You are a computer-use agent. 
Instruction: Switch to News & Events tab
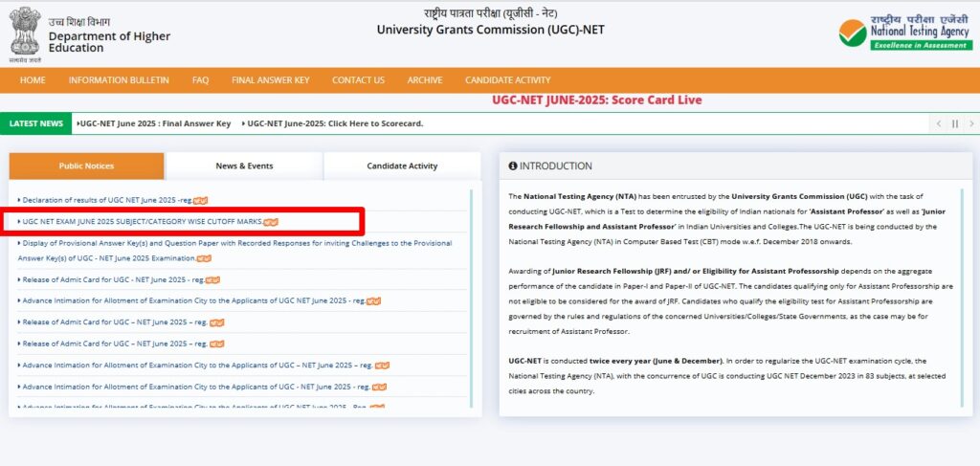pos(244,166)
